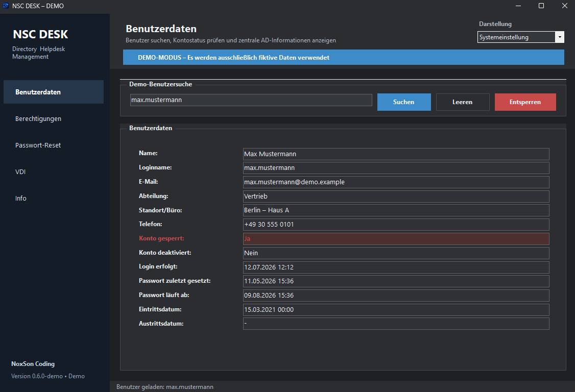The image size is (575, 392).
Task: Click the Passwort läuft ab label
Action: (164, 295)
